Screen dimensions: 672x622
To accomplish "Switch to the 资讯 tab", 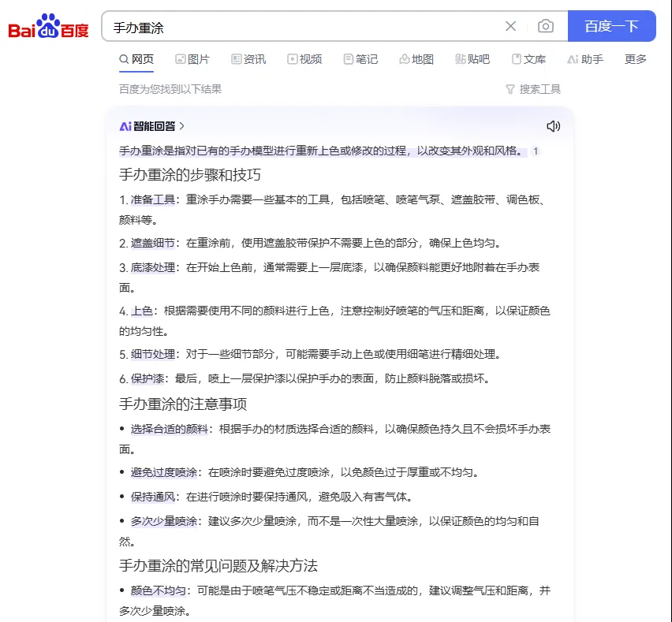I will click(248, 59).
